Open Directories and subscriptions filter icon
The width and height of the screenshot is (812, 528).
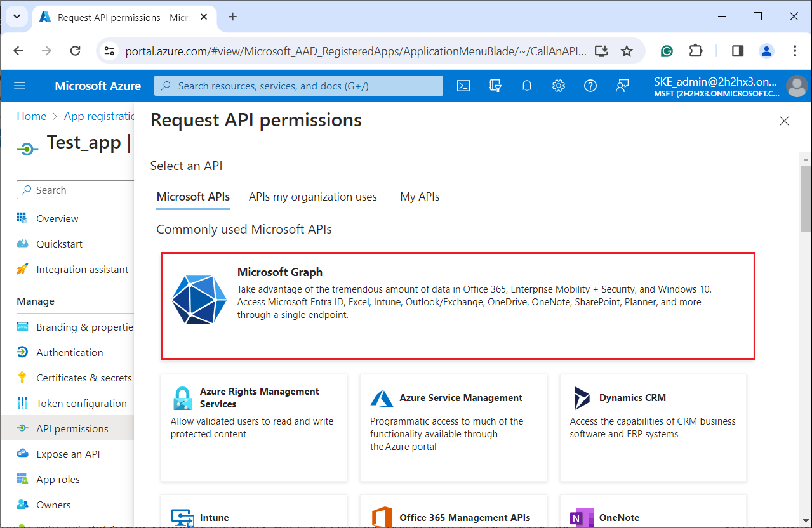495,86
